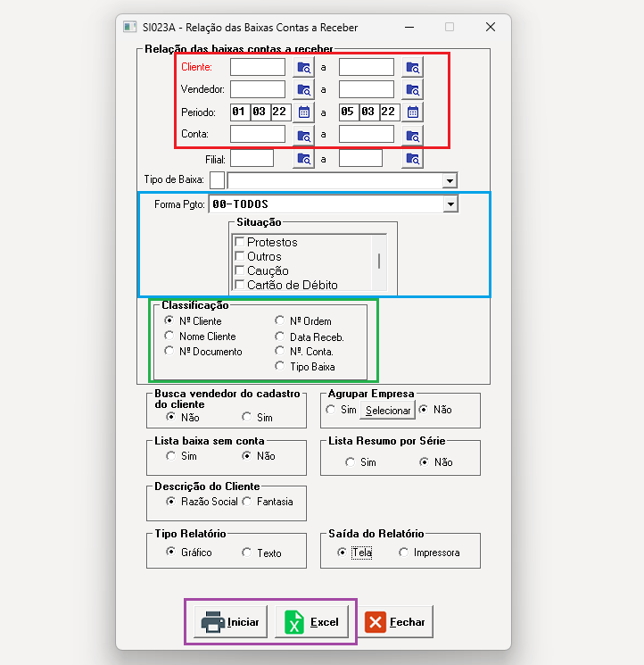
Task: Click the Tipo de Baixa code box
Action: point(217,180)
